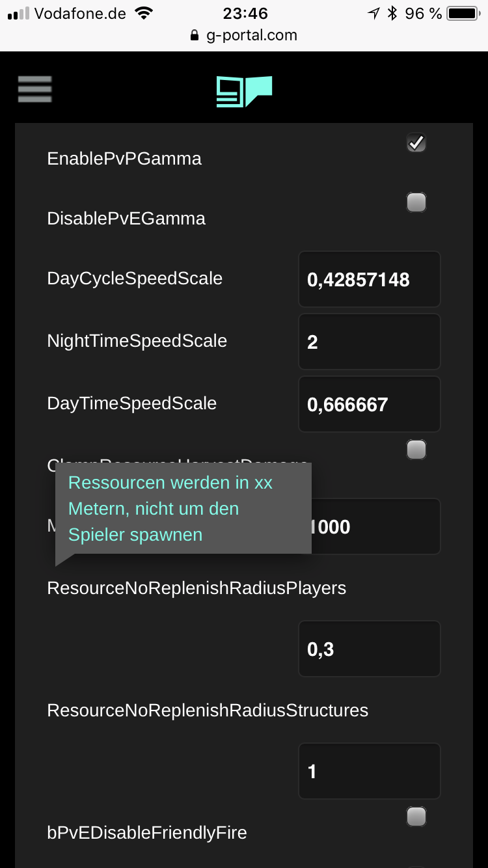The width and height of the screenshot is (488, 868).
Task: Tap the G-Portal logo
Action: [244, 91]
